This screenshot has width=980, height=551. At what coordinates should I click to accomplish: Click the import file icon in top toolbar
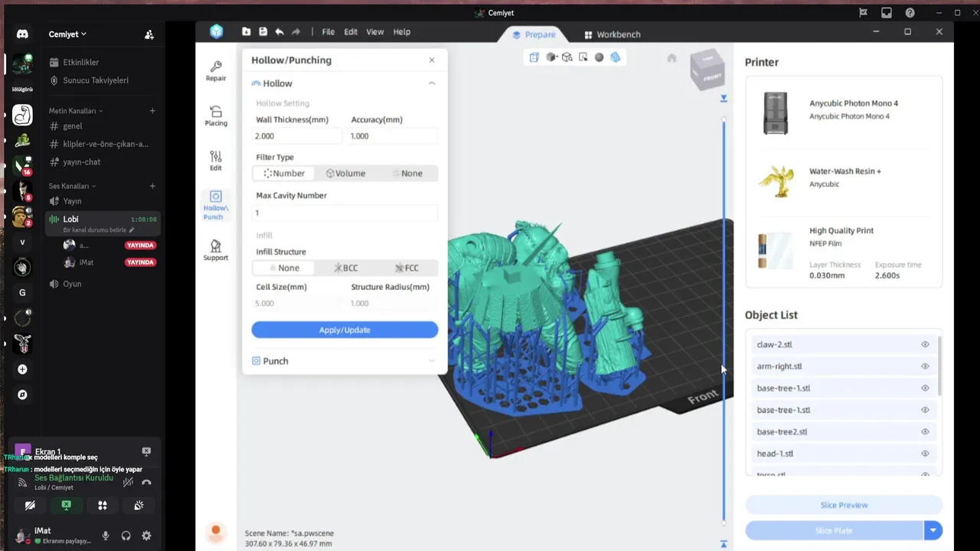coord(246,31)
